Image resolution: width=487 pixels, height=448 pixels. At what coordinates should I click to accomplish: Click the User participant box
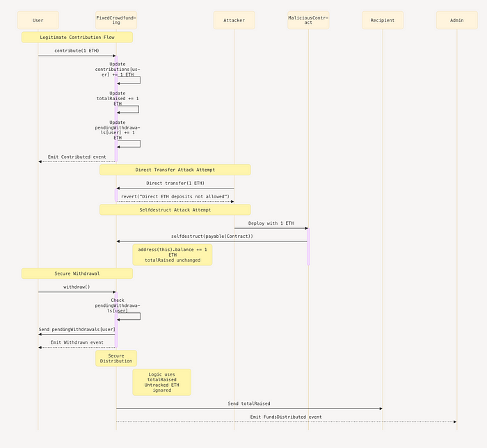pyautogui.click(x=38, y=20)
